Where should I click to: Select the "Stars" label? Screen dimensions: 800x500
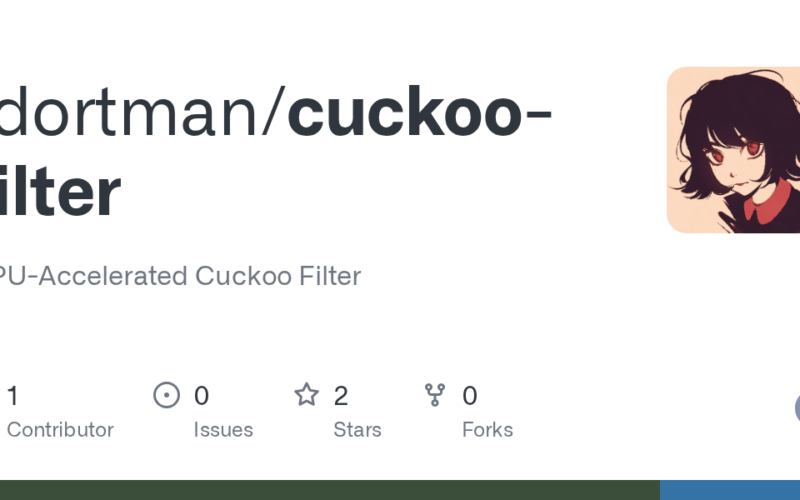(x=357, y=430)
